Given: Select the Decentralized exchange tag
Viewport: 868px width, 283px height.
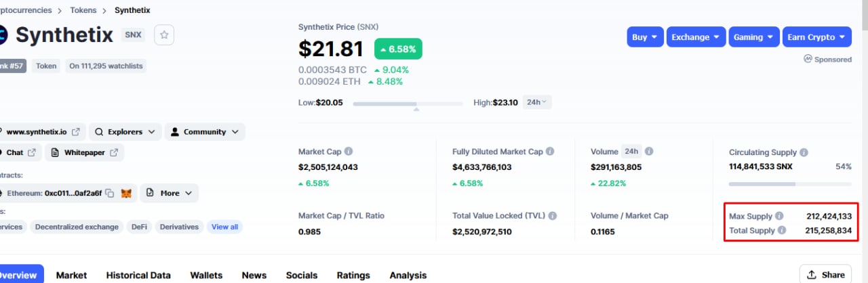Looking at the screenshot, I should 77,227.
